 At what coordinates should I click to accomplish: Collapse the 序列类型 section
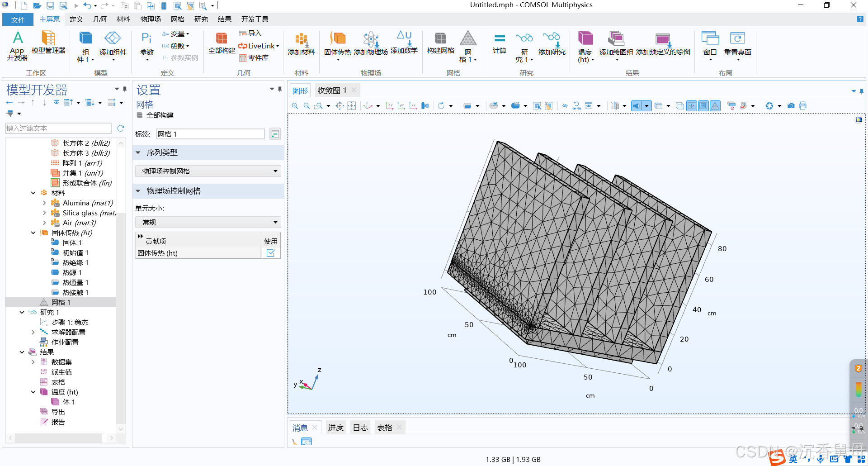(138, 152)
